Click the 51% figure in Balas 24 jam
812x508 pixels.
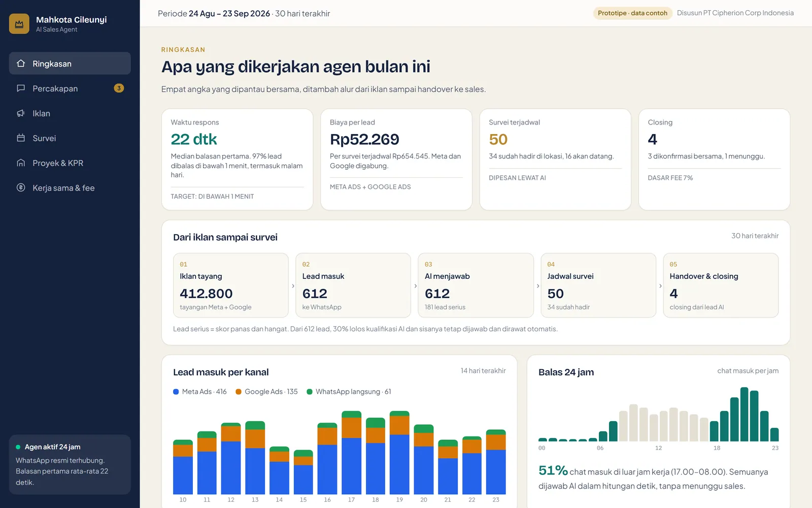pos(553,470)
